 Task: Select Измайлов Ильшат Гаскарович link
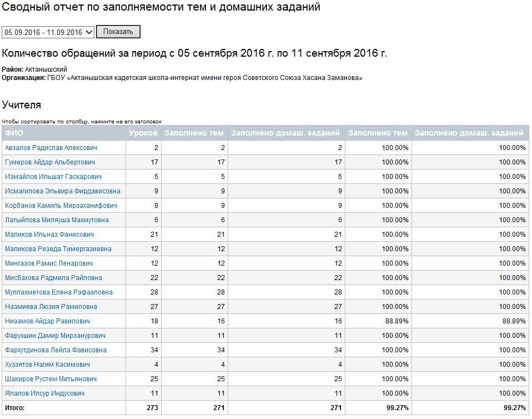tap(53, 177)
